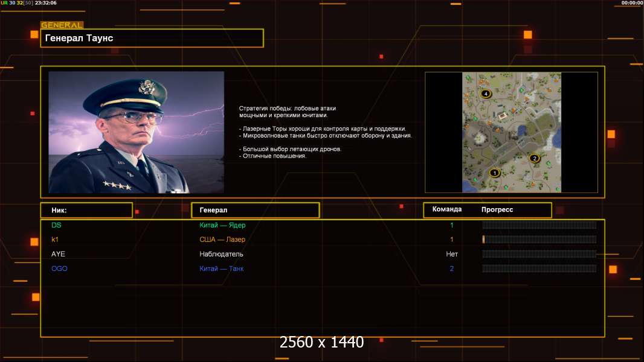
Task: Select player DS in the list
Action: pos(56,225)
